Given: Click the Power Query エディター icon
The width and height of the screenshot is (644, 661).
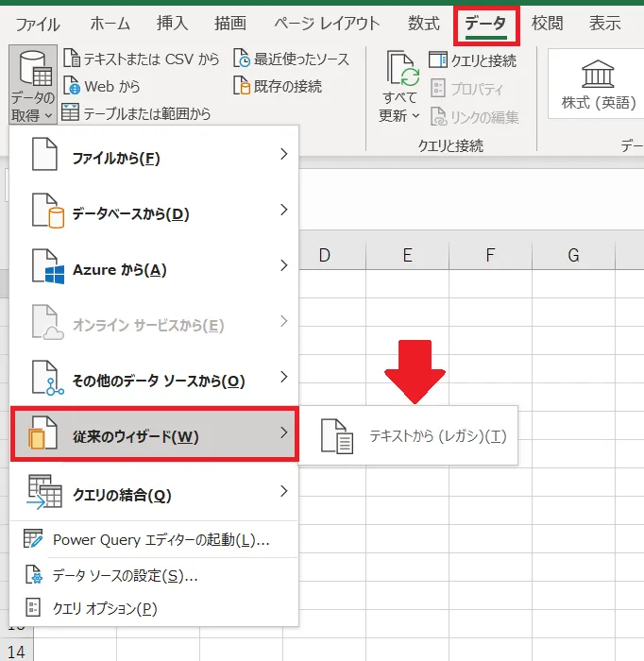Looking at the screenshot, I should [33, 539].
